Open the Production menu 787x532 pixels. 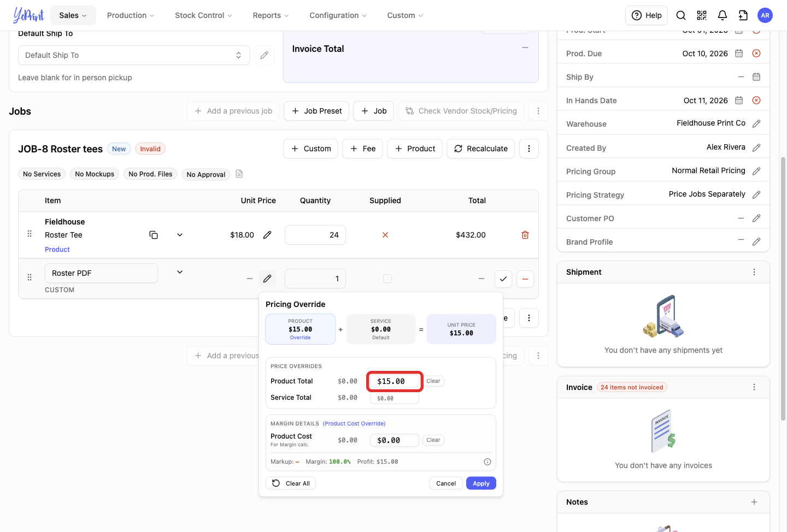(x=131, y=15)
